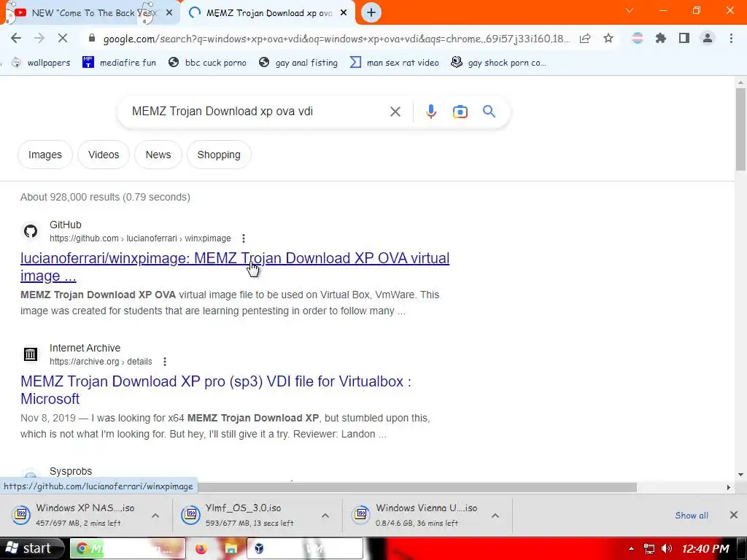Screen dimensions: 747x560
Task: Filter results by Videos
Action: [104, 155]
